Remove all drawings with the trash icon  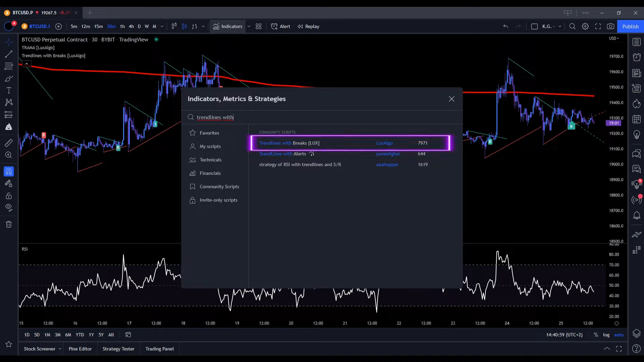pyautogui.click(x=8, y=224)
